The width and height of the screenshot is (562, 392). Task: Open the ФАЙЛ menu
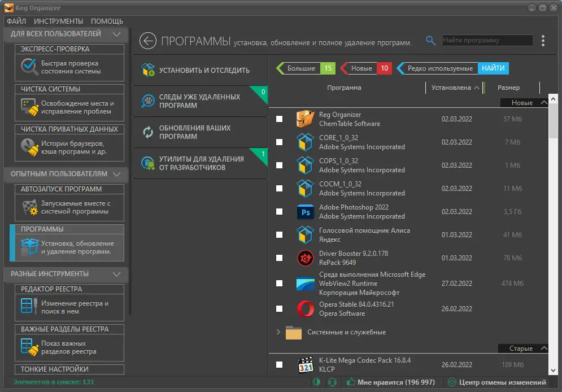point(16,21)
